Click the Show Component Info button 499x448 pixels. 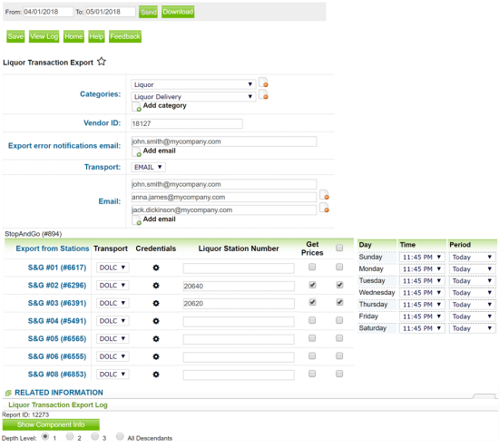click(51, 424)
